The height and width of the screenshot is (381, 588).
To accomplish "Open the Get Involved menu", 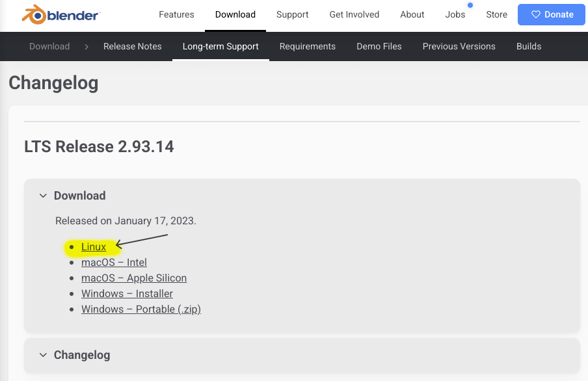I will [x=354, y=14].
